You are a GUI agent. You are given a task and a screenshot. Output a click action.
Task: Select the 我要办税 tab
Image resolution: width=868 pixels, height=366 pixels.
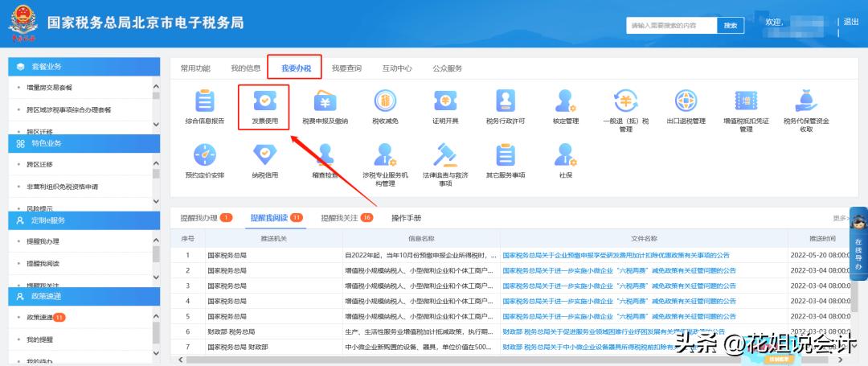296,68
